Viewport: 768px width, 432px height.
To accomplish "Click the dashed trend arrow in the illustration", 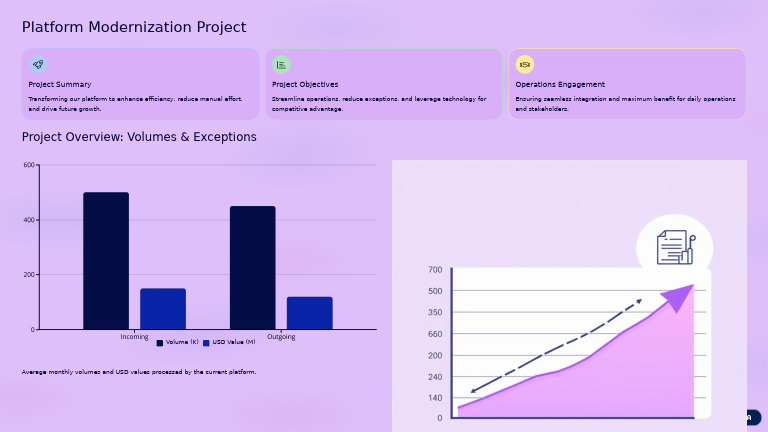I will click(556, 346).
